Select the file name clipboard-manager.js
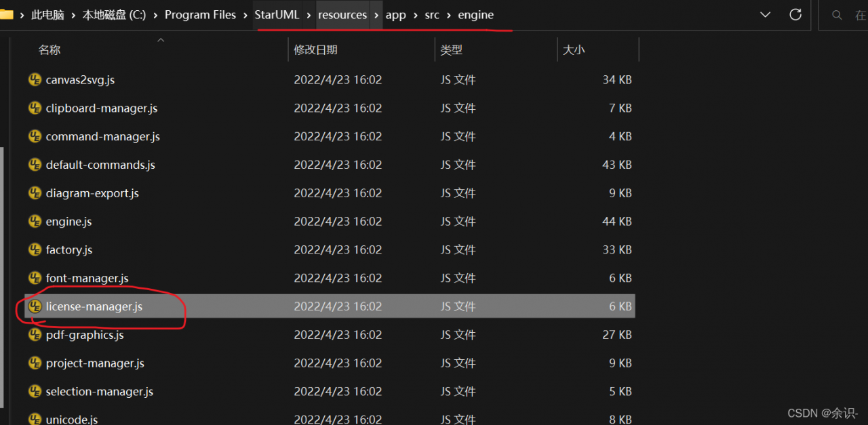Image resolution: width=868 pixels, height=425 pixels. tap(102, 108)
